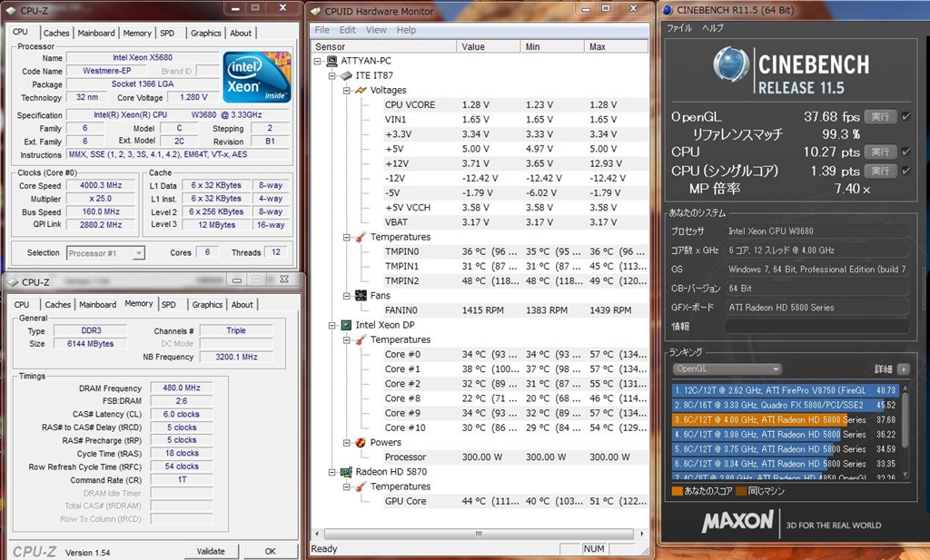930x560 pixels.
Task: Click the Radeon HD 5870 card icon
Action: click(x=346, y=472)
